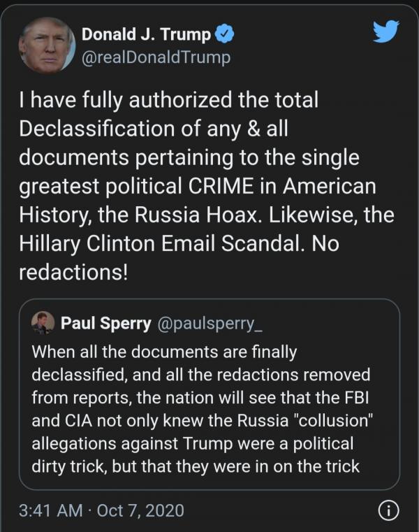Click the 3:41 AM timestamp
The image size is (419, 532).
(x=54, y=511)
